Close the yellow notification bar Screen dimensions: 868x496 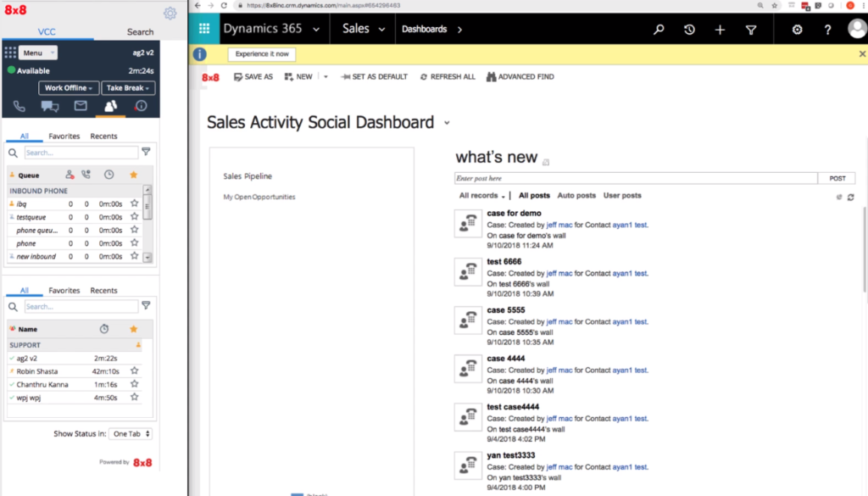pos(862,53)
